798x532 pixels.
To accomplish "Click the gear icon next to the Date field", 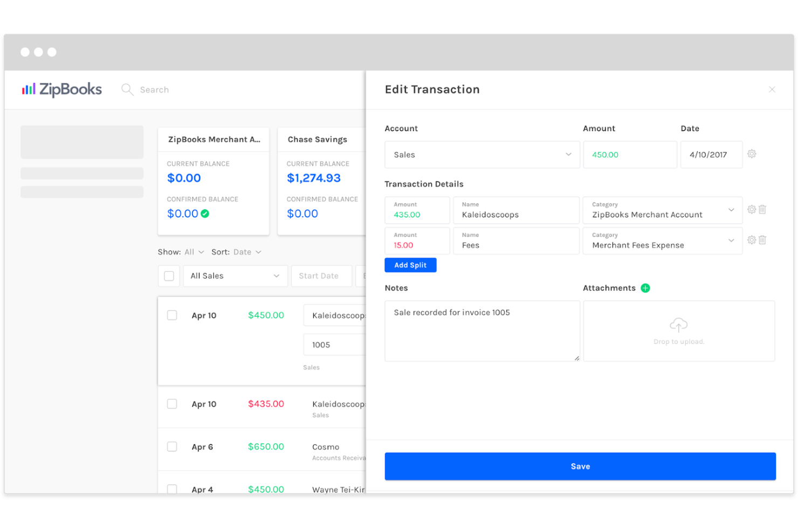I will [x=752, y=154].
